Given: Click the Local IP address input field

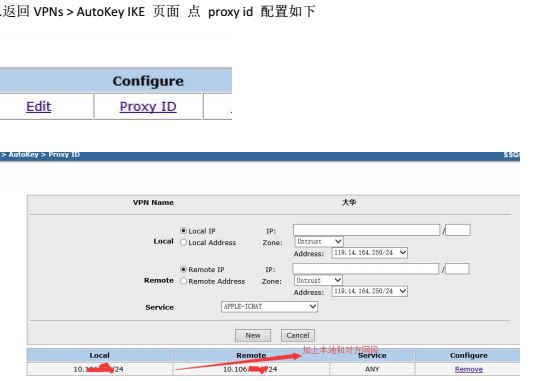Looking at the screenshot, I should click(x=366, y=230).
